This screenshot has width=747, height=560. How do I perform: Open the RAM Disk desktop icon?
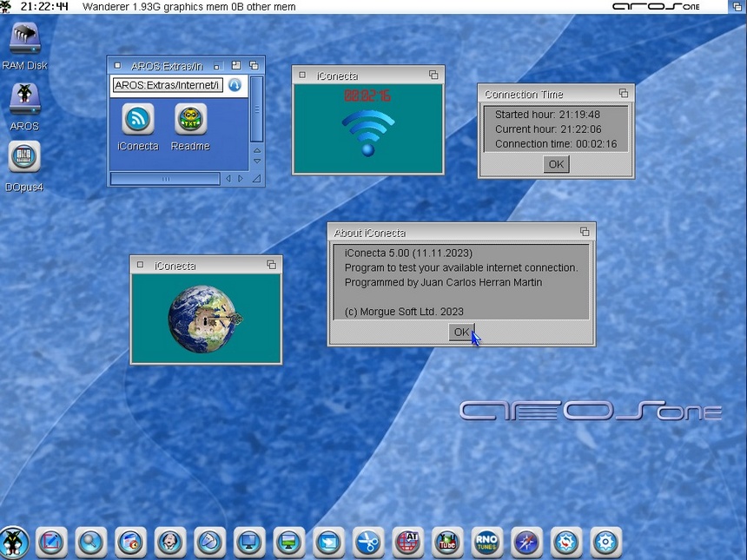(24, 40)
